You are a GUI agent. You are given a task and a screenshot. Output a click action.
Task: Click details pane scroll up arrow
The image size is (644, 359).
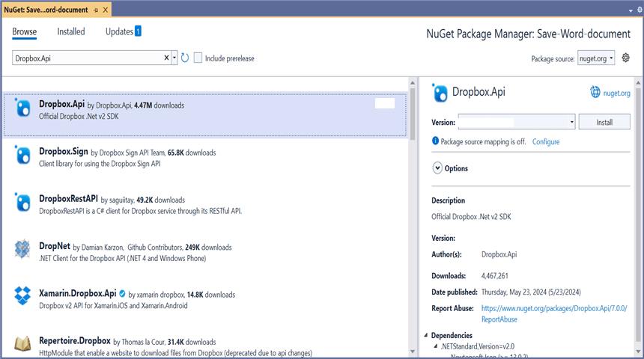tap(638, 83)
